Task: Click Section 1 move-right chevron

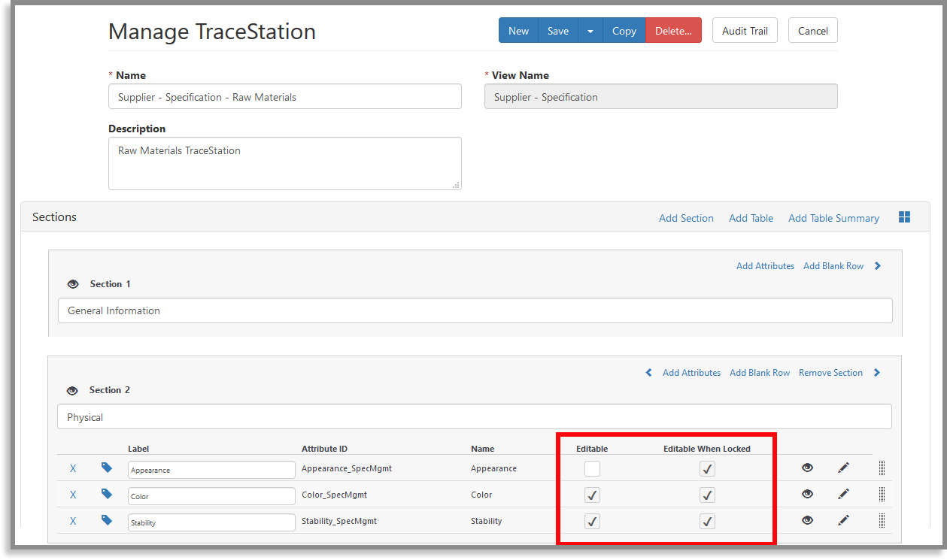Action: click(x=878, y=266)
